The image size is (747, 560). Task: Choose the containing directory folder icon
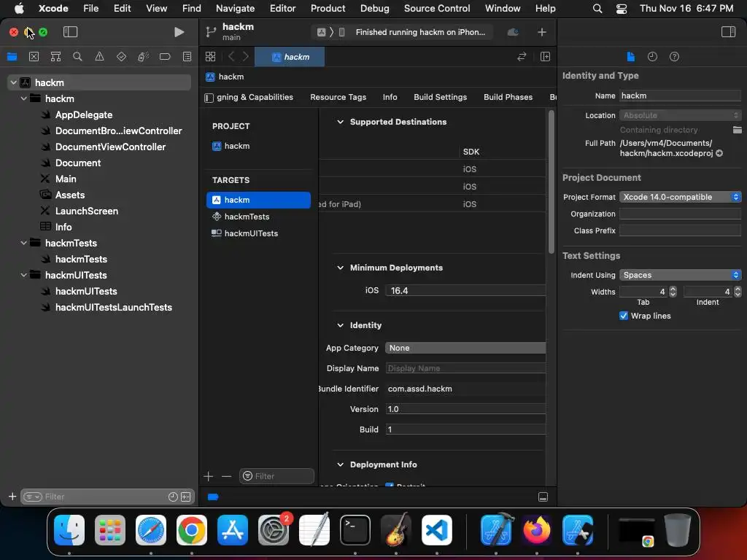(x=737, y=130)
